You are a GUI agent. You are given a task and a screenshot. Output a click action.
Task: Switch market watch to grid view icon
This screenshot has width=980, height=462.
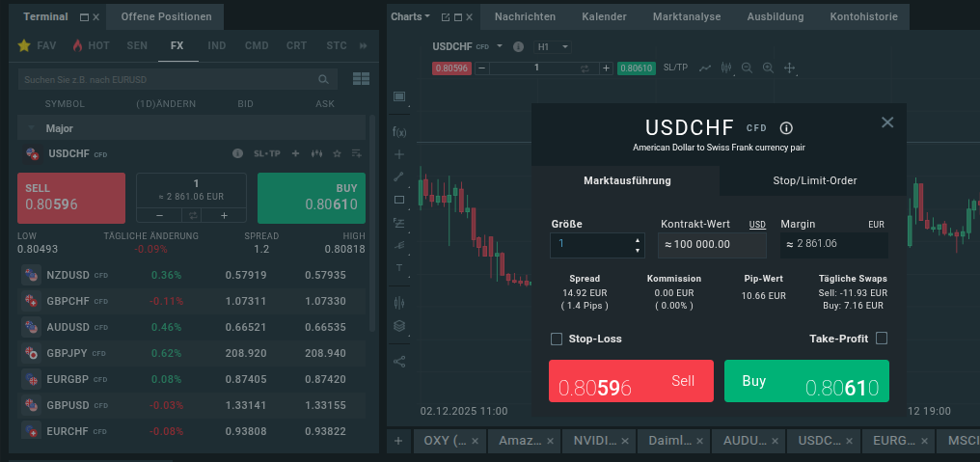362,79
